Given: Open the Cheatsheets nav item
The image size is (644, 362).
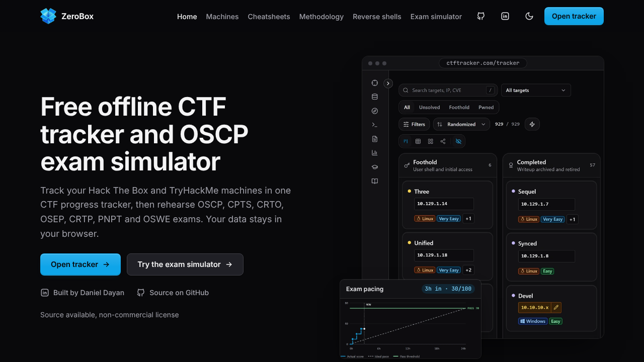Looking at the screenshot, I should point(269,17).
